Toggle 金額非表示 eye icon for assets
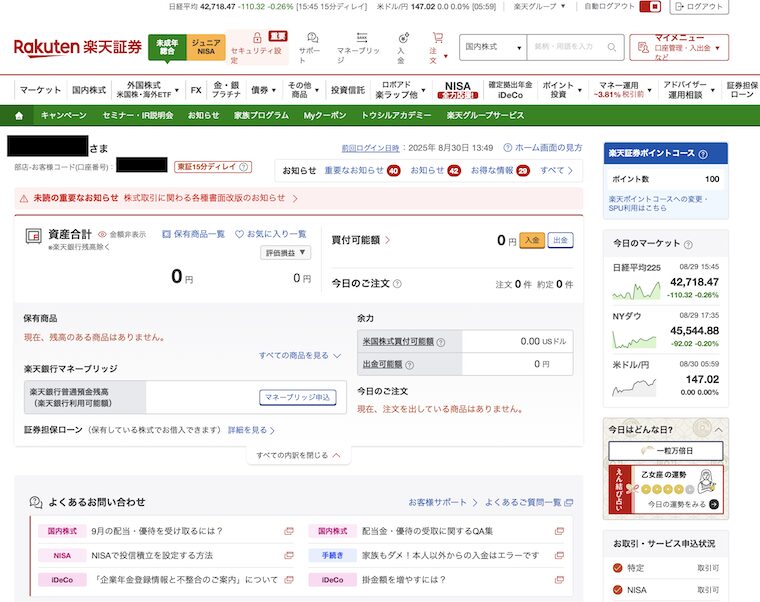 103,234
